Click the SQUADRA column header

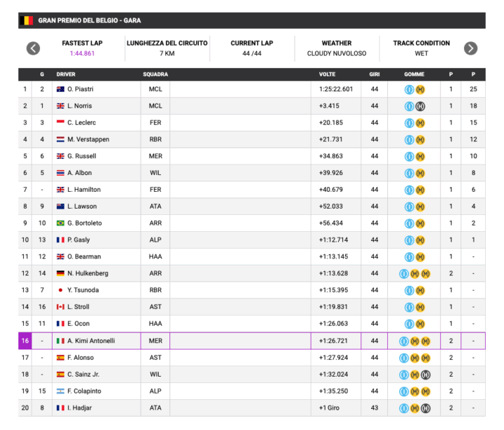[x=155, y=74]
